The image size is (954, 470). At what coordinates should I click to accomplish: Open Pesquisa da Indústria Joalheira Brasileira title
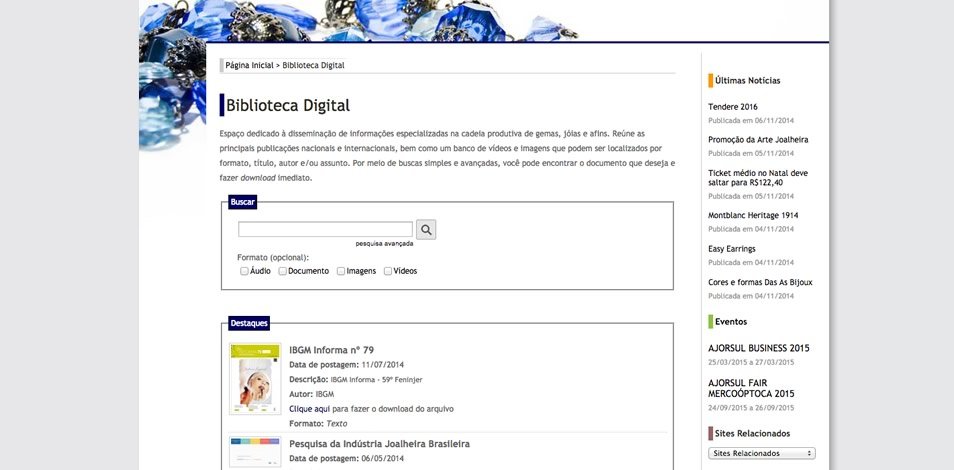coord(379,444)
